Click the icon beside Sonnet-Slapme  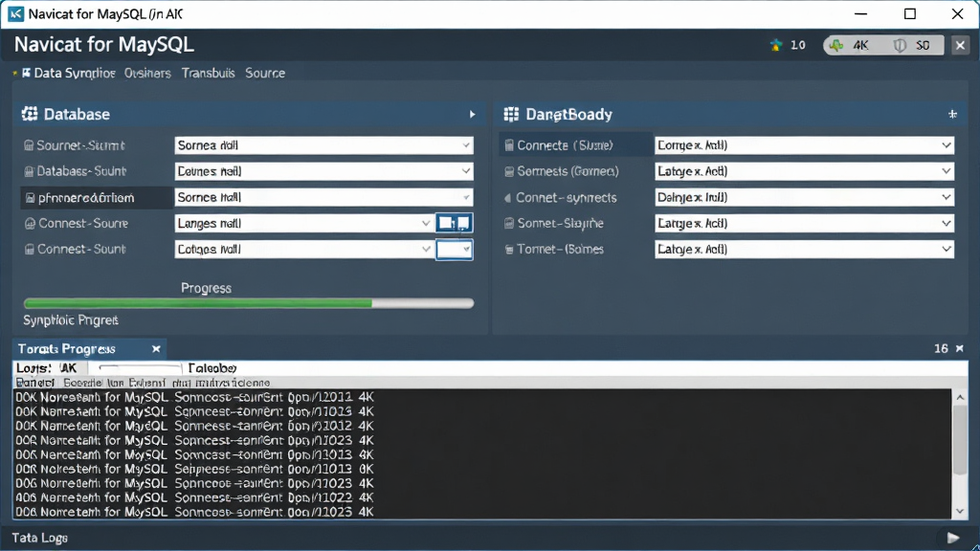point(509,223)
